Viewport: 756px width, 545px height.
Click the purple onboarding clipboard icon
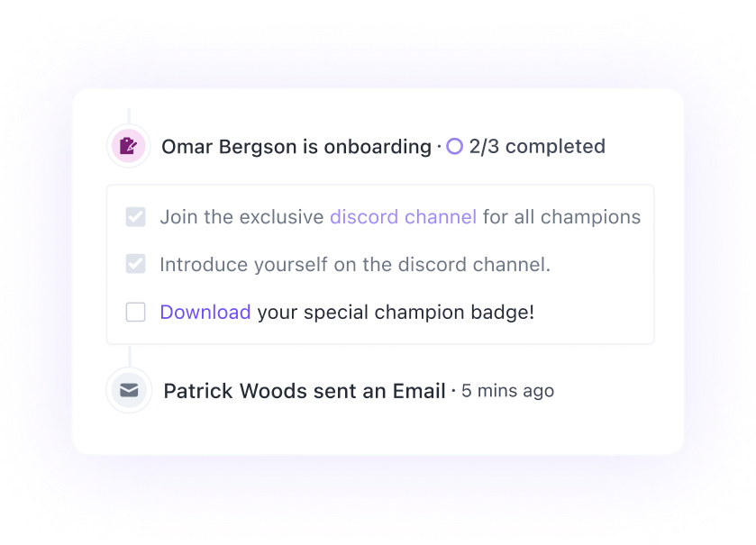coord(129,146)
